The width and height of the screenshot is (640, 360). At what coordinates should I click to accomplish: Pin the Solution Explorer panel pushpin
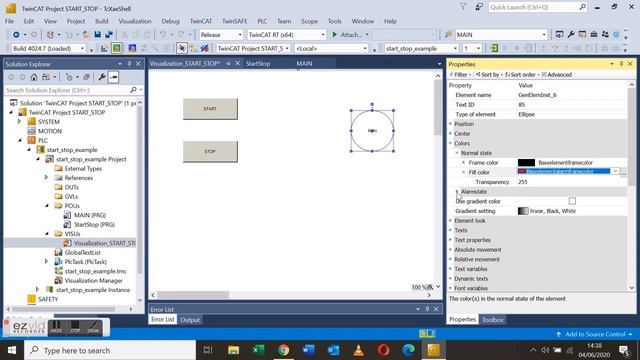pyautogui.click(x=129, y=64)
